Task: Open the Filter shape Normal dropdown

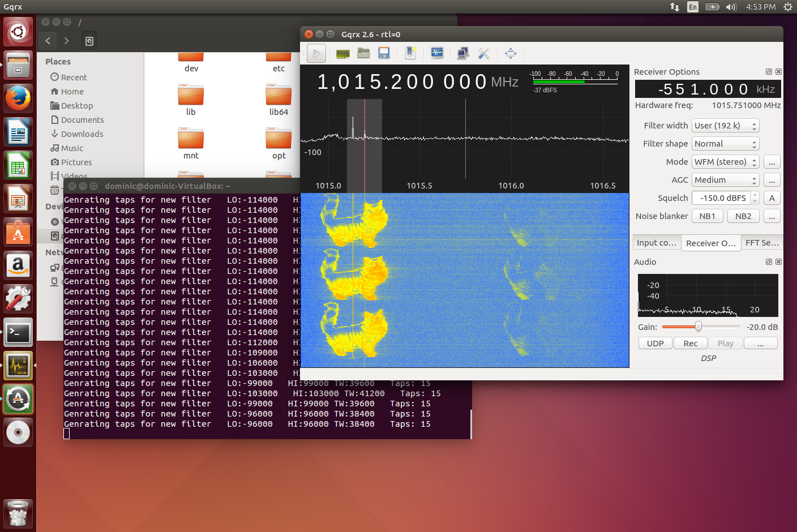Action: click(x=725, y=144)
